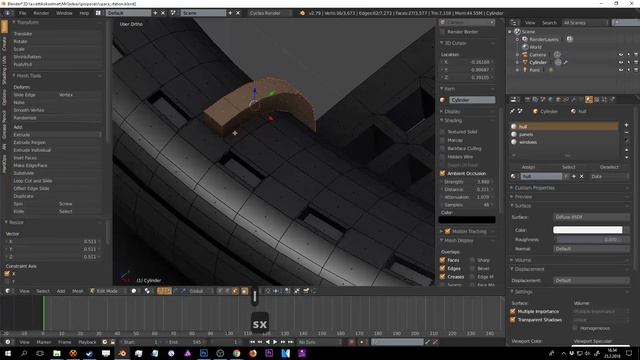Click viewport shading sphere icon

coord(134,291)
